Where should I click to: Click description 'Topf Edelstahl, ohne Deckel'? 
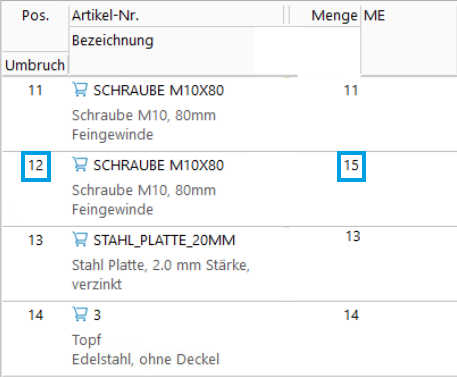146,350
